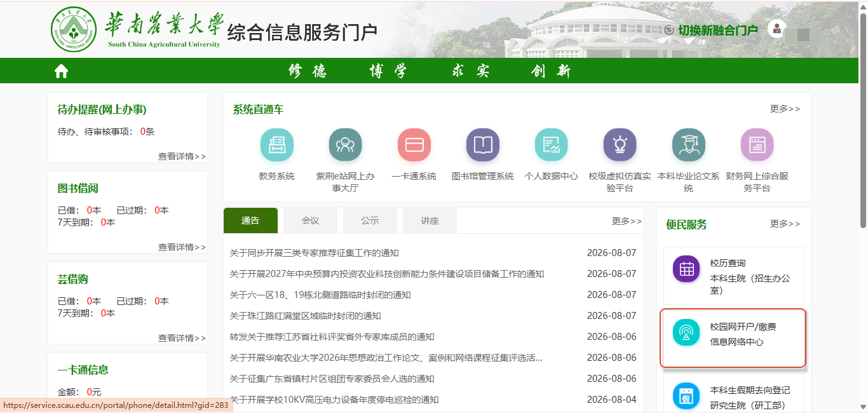Open 校级虚拟仿真实验平台 lightbulb icon
The width and height of the screenshot is (868, 413).
point(620,145)
